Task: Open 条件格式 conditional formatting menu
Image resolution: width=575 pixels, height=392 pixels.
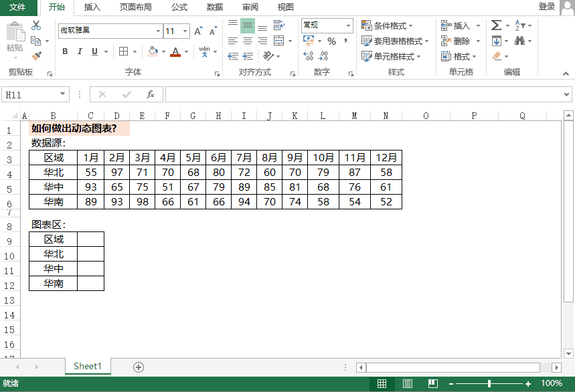Action: pos(387,25)
